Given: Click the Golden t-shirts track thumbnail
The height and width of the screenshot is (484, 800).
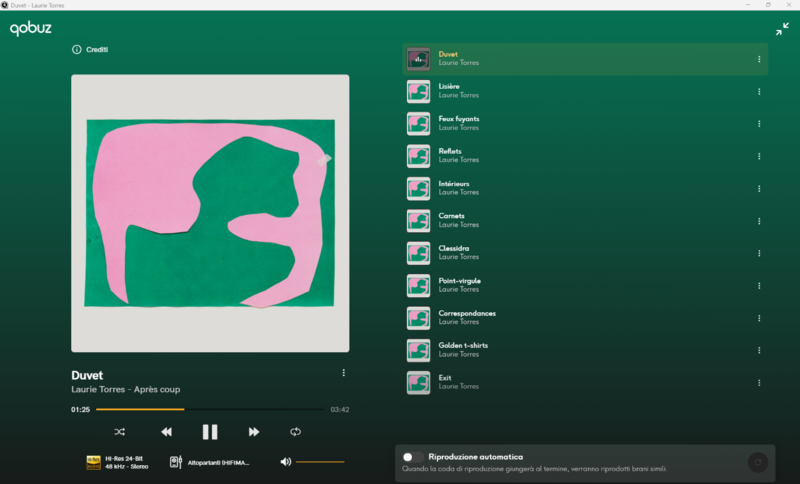Looking at the screenshot, I should [x=418, y=350].
